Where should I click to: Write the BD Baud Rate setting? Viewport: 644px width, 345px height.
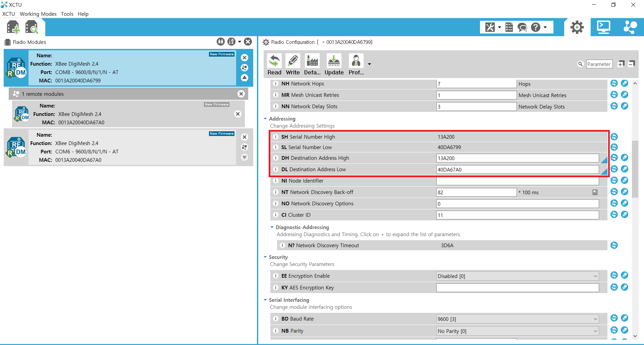(x=625, y=318)
